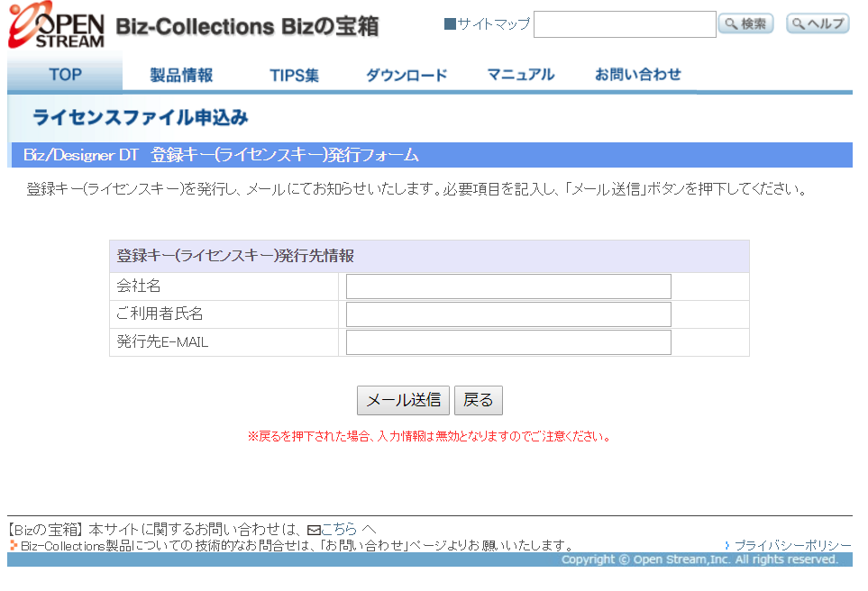Click the 戻る back button

click(479, 400)
